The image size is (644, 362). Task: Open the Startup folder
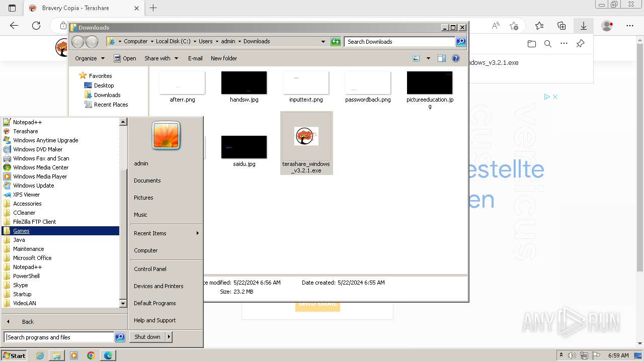(22, 294)
